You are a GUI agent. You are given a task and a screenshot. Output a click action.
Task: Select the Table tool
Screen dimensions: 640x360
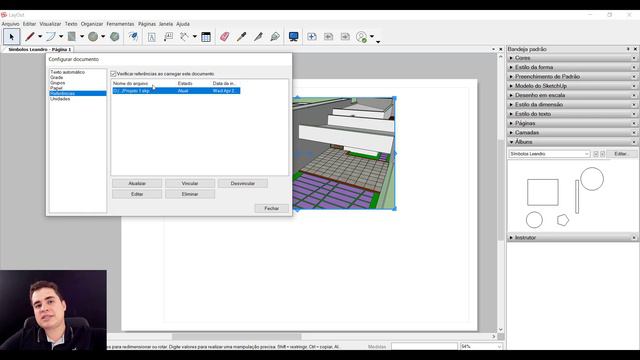(x=206, y=37)
